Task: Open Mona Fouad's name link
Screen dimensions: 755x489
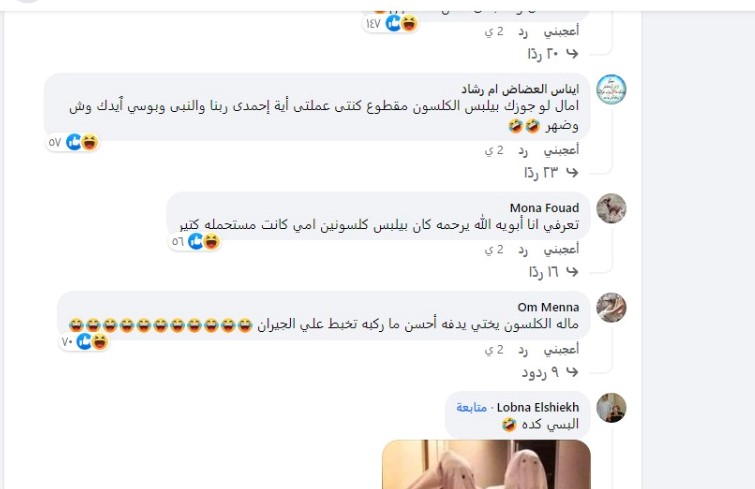Action: point(544,208)
